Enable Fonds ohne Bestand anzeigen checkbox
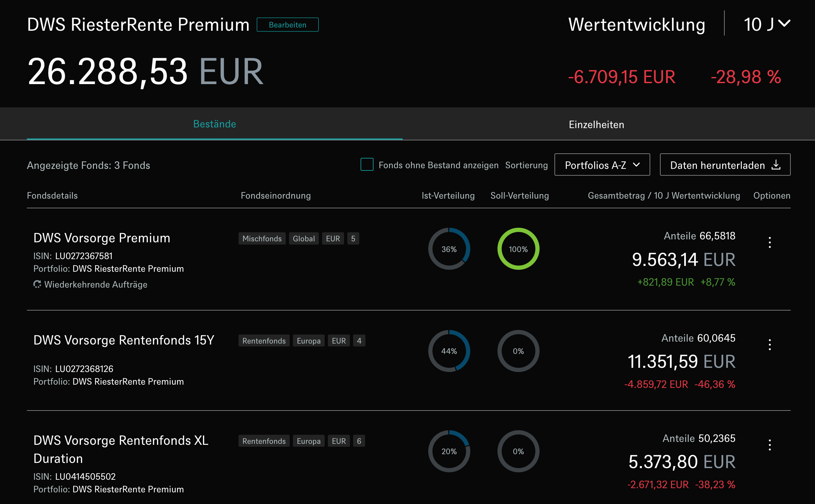This screenshot has height=504, width=815. [x=367, y=165]
